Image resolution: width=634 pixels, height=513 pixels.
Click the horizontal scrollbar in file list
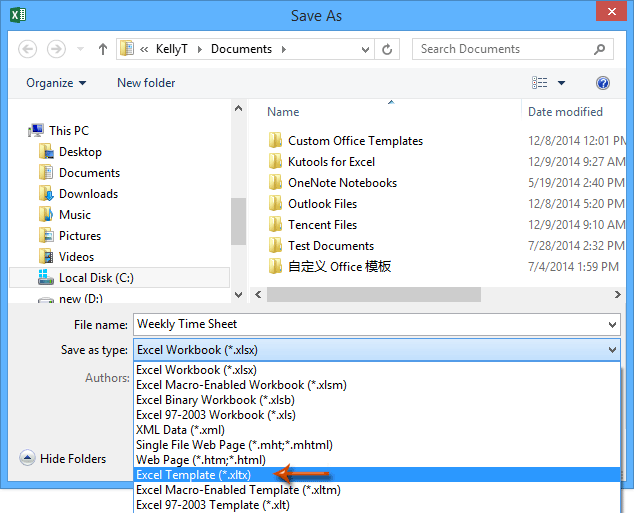tap(400, 294)
